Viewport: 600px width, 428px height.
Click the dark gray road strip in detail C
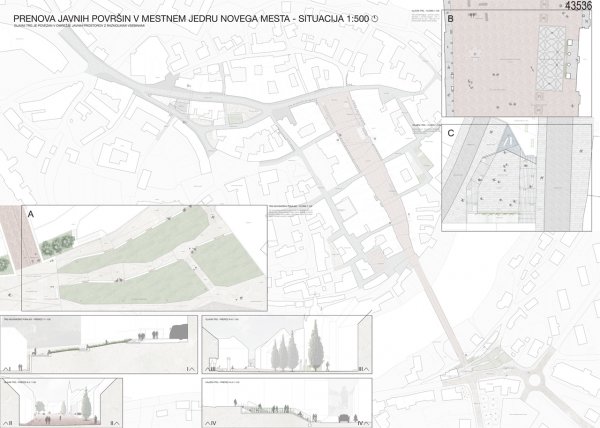(x=559, y=175)
